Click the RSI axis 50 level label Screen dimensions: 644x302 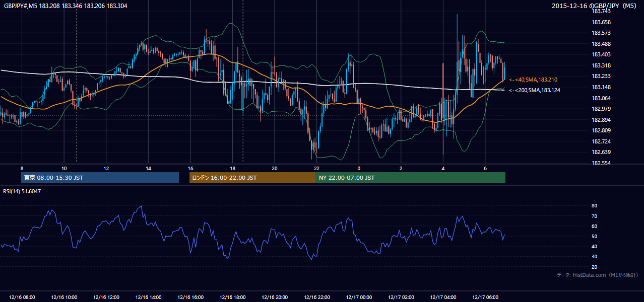[594, 236]
